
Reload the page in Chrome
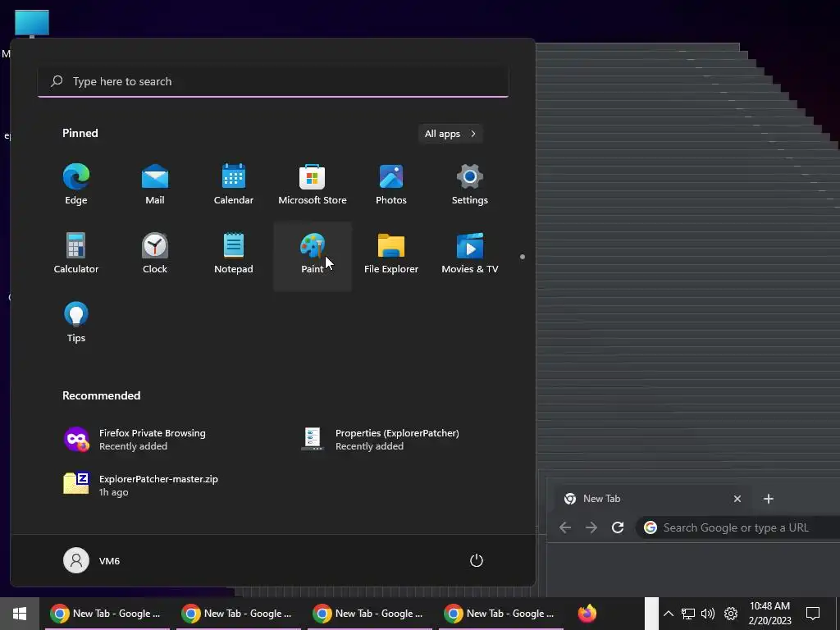pyautogui.click(x=618, y=527)
